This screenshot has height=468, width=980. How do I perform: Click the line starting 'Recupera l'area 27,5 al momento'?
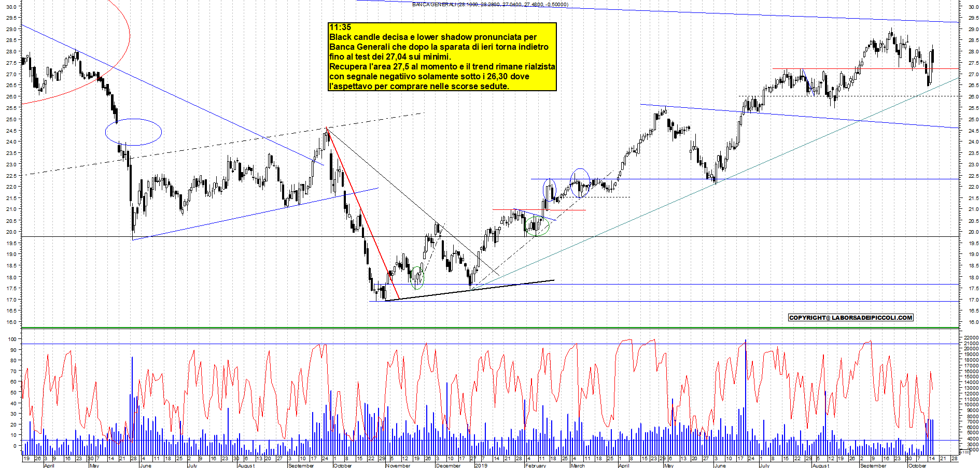tap(442, 67)
